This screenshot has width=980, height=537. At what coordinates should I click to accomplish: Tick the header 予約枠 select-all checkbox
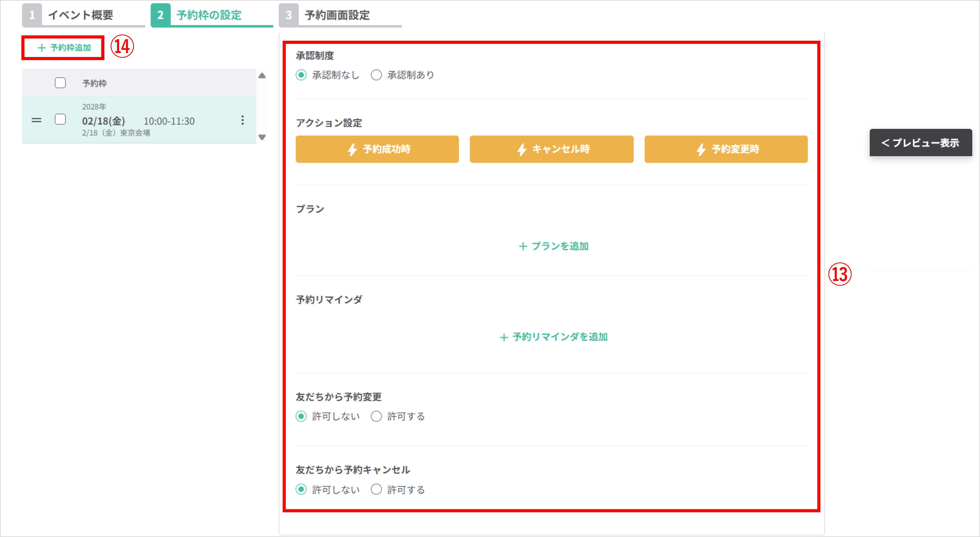coord(60,83)
